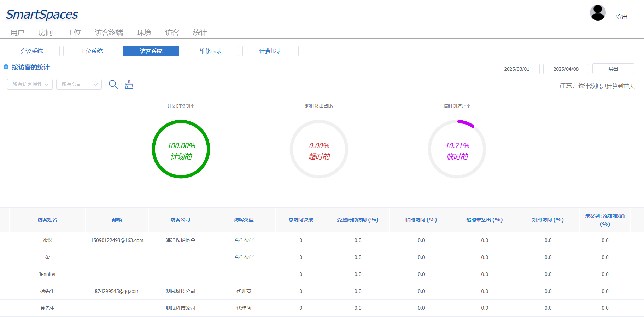Click the end date field 2025/04/08
This screenshot has height=317, width=644.
pyautogui.click(x=566, y=69)
